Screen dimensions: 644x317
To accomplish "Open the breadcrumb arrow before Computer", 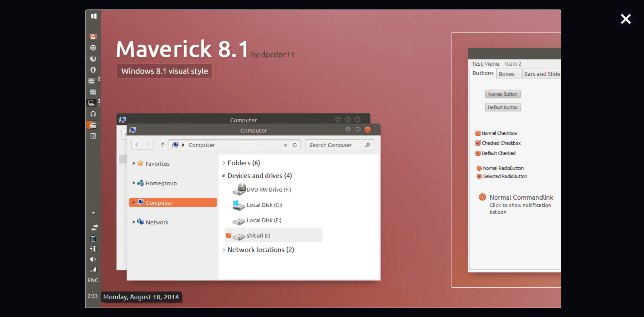I will (183, 145).
